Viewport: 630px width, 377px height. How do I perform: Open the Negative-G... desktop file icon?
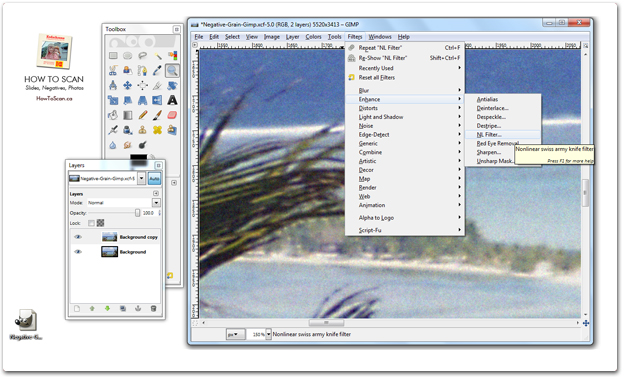(x=26, y=325)
